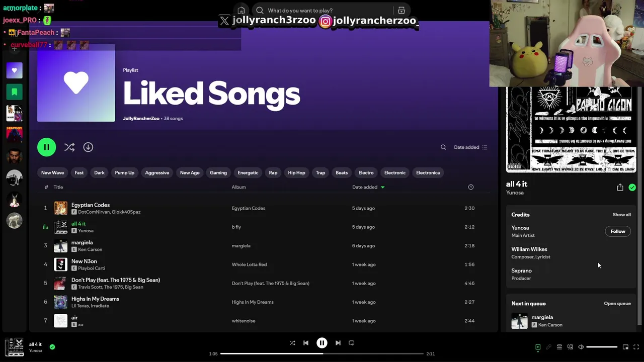Pause playback in bottom player bar
Screen dimensions: 644x362
tap(322, 343)
